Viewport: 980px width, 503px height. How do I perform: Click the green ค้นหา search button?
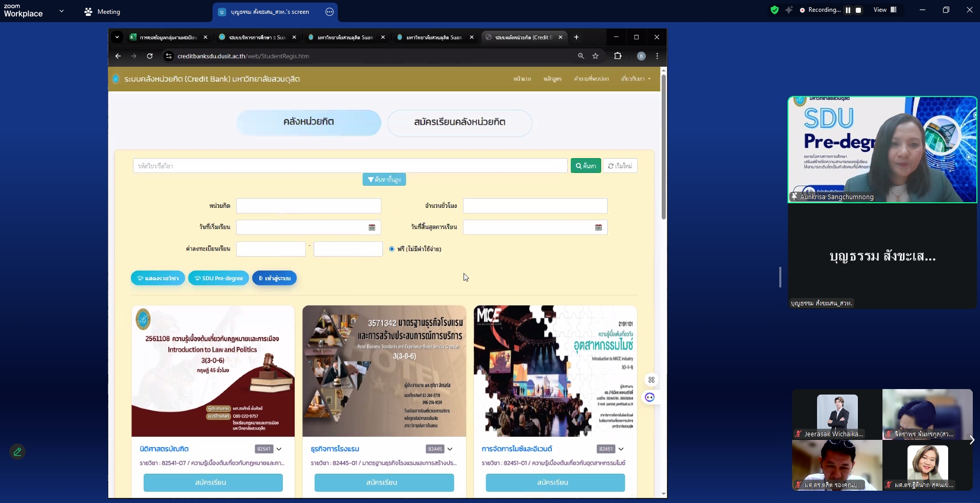click(x=586, y=166)
